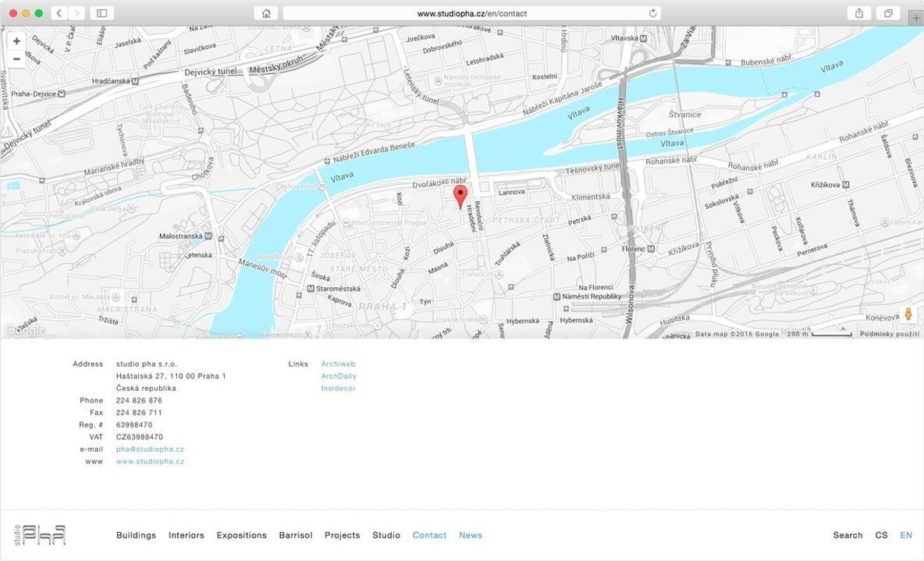Show all tabs with the tab overview icon
Screen dimensions: 924x561
(x=888, y=13)
